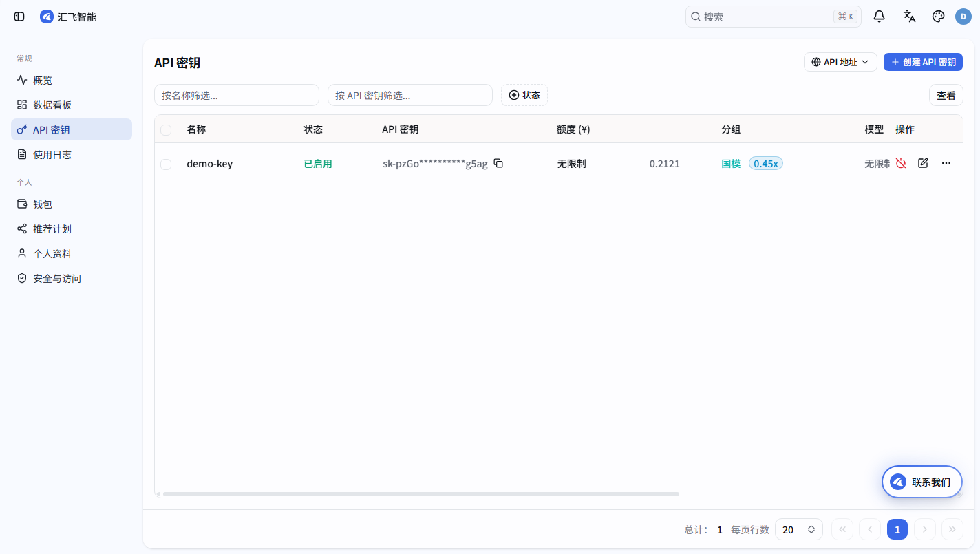Click the 0.2121 quota value

coord(665,164)
